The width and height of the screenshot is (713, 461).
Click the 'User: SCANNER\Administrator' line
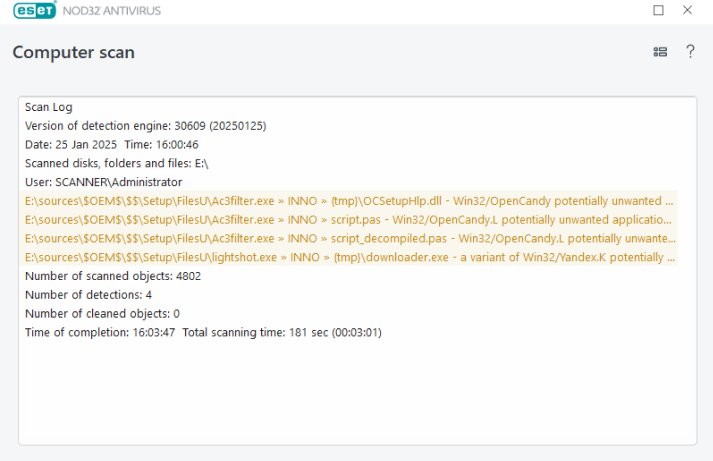(104, 182)
